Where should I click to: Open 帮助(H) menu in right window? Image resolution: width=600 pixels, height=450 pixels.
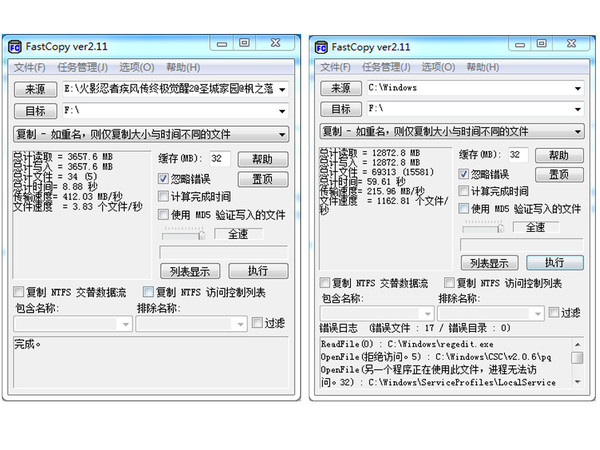[483, 67]
